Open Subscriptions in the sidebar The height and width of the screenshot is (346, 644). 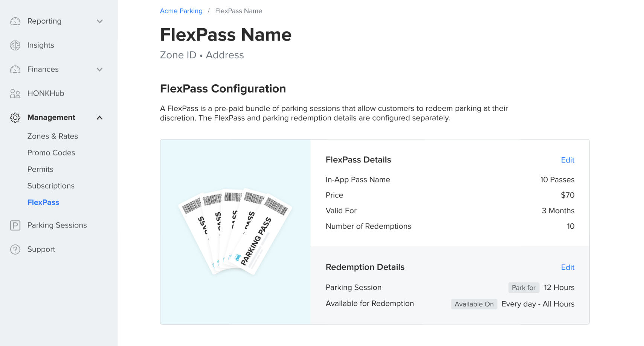pos(50,186)
